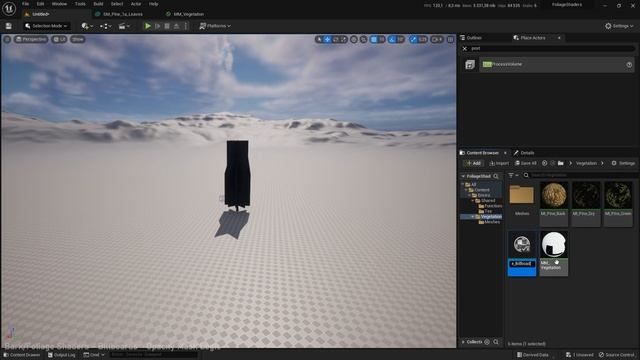This screenshot has width=640, height=360.
Task: Switch to the Outliner tab
Action: click(471, 38)
